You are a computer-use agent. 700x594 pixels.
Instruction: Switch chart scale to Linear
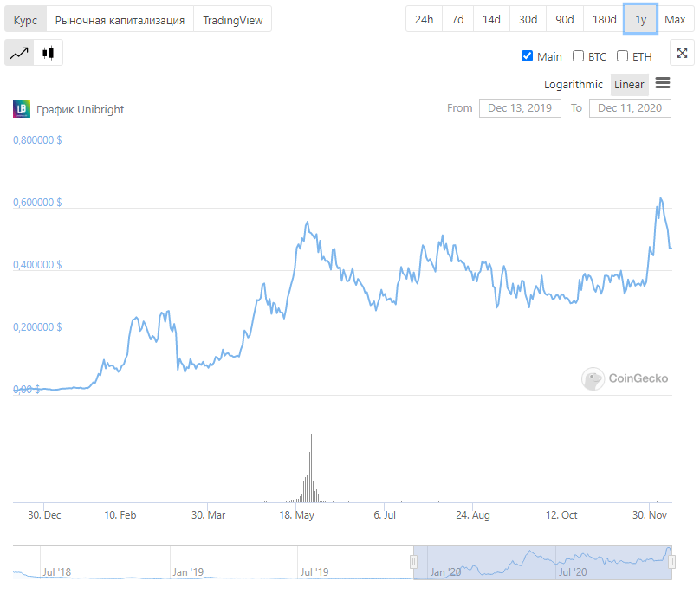tap(629, 84)
